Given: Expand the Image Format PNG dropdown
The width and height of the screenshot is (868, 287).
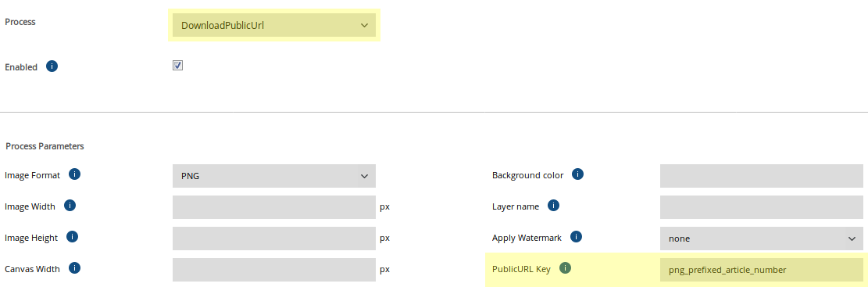Looking at the screenshot, I should [x=274, y=176].
